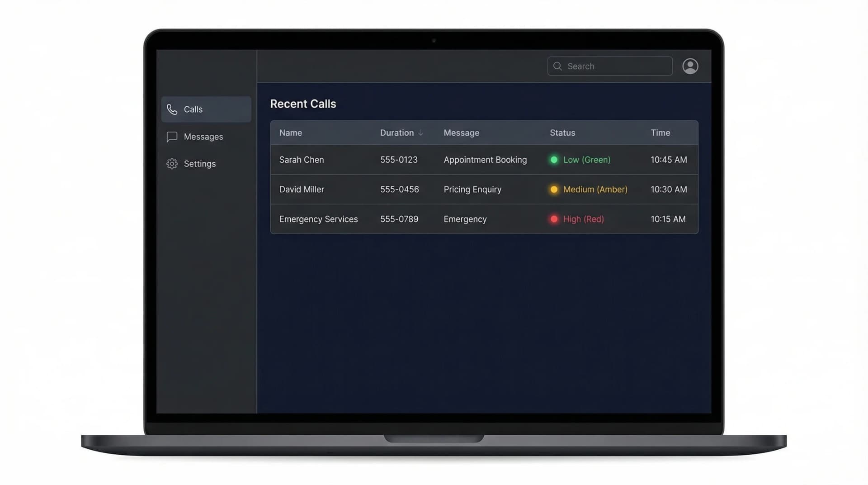The width and height of the screenshot is (868, 485).
Task: Sort the table by the Time column
Action: pyautogui.click(x=660, y=133)
